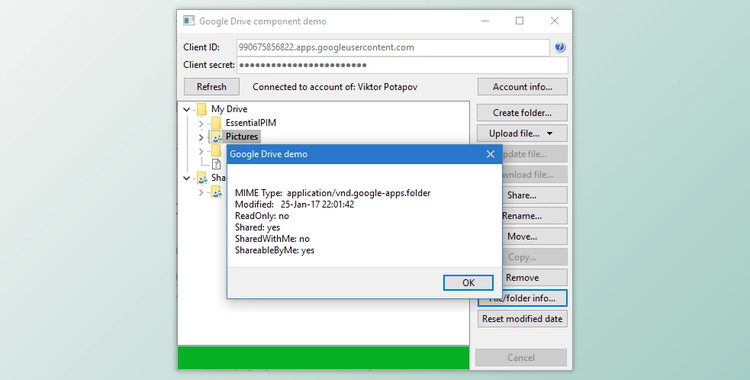This screenshot has height=380, width=750.
Task: Select the EssentialPIM tree item
Action: coord(251,123)
